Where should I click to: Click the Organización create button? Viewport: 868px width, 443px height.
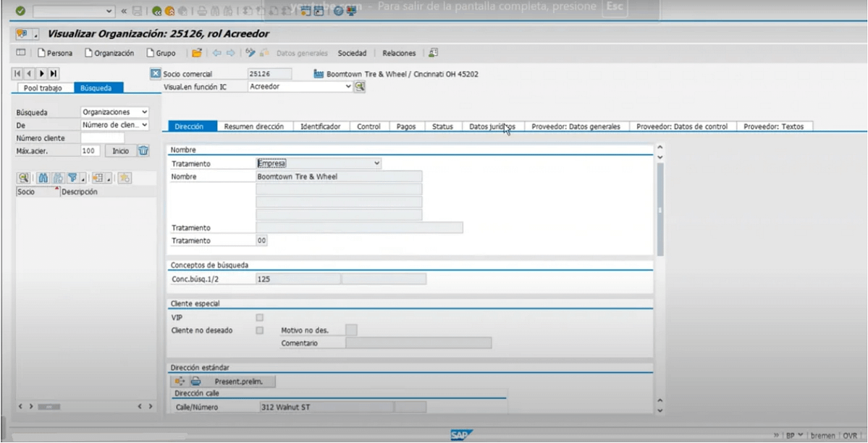(x=109, y=53)
